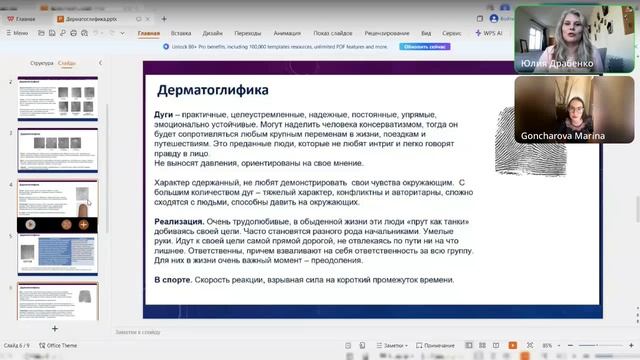Click the main editor vertical scrollbar
The width and height of the screenshot is (640, 360).
click(637, 209)
